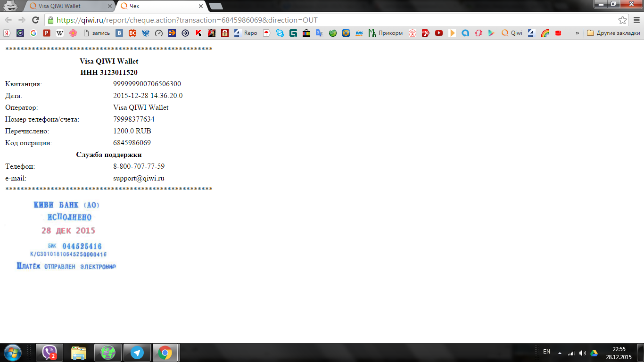Screen dimensions: 644x362
Task: Open the Mail.ru @ bookmark icon
Action: (346, 33)
